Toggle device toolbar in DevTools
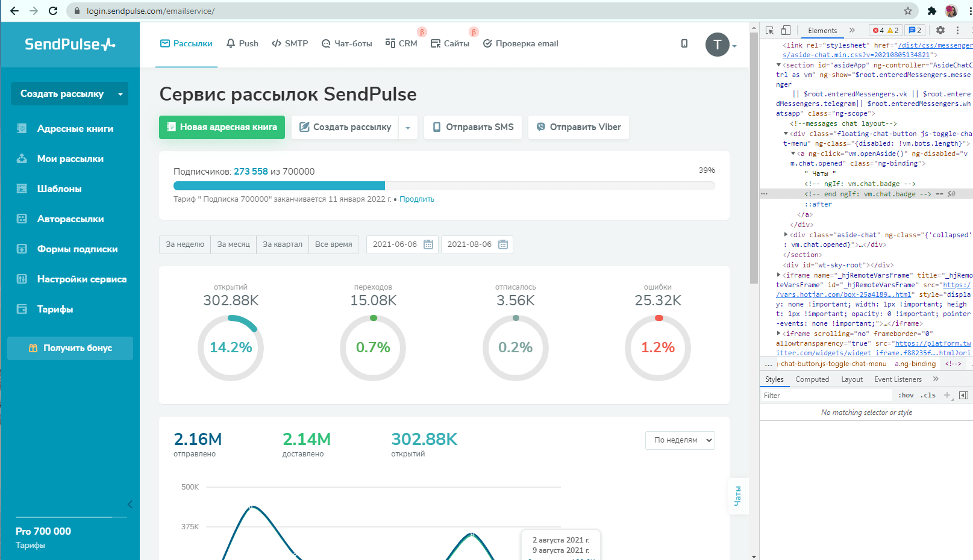Screen dimensions: 973x560 786,30
